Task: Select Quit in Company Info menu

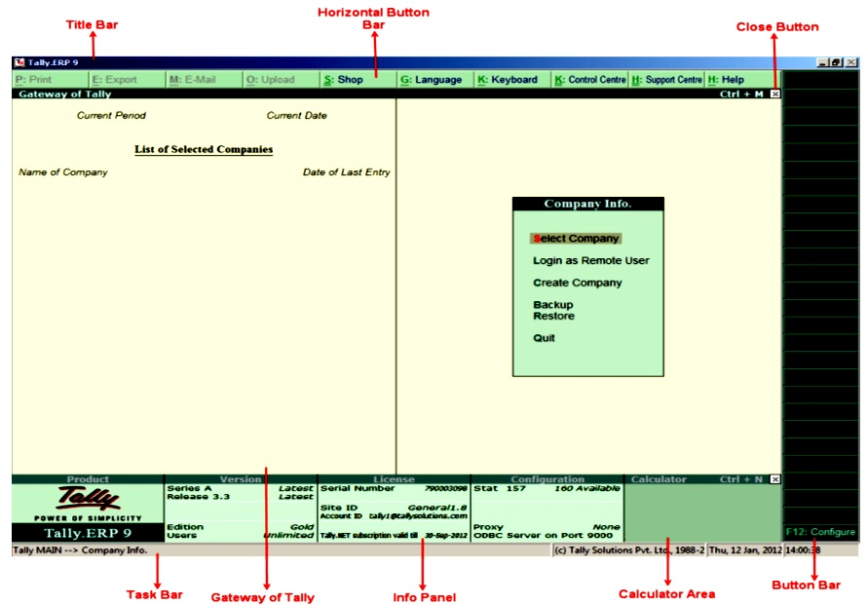Action: [544, 338]
